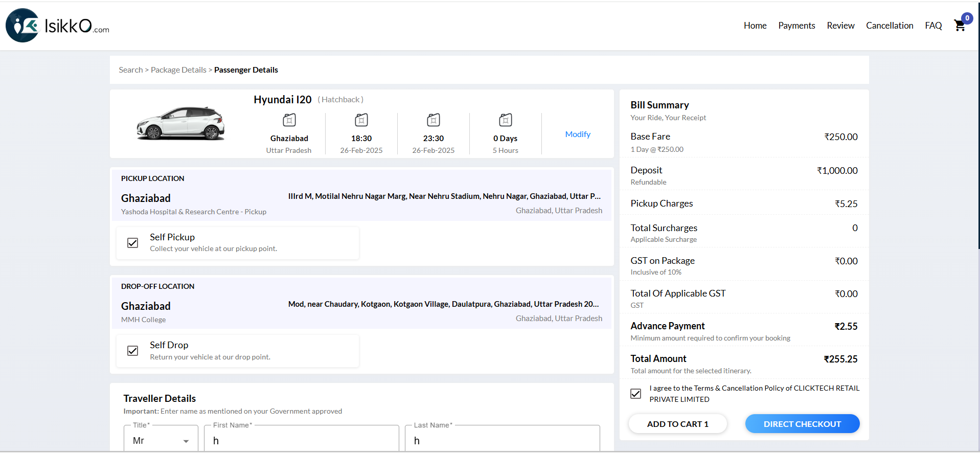
Task: Toggle Terms & Cancellation Policy agreement checkbox
Action: (636, 394)
